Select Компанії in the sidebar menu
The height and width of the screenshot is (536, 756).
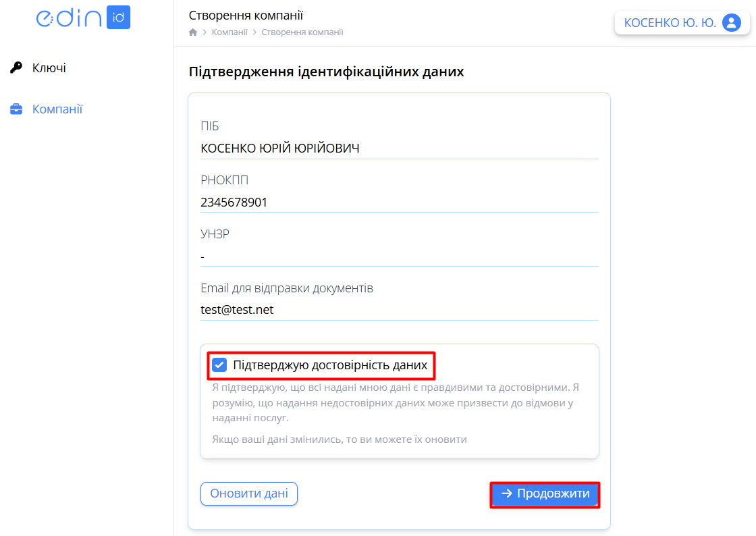click(57, 109)
